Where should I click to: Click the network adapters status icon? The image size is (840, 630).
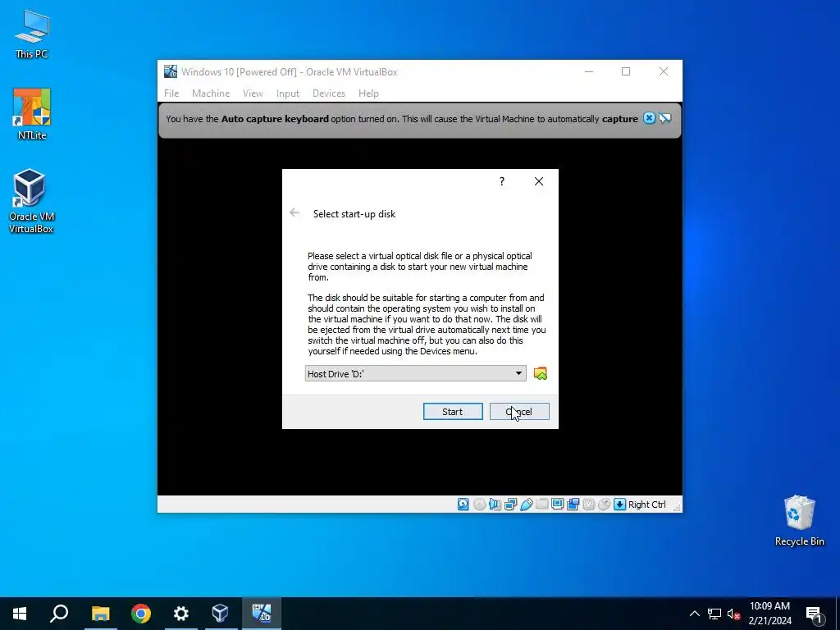click(510, 504)
